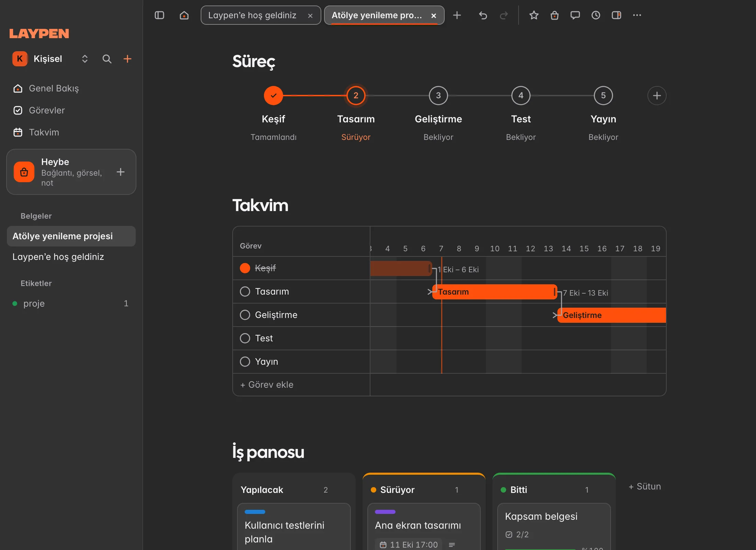This screenshot has height=550, width=756.
Task: Add item to Heybe with plus
Action: (x=121, y=172)
